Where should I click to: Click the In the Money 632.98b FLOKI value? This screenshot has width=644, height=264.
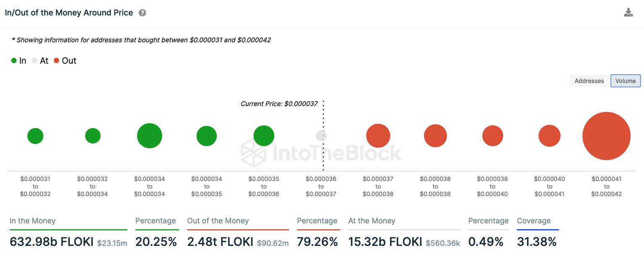(52, 242)
